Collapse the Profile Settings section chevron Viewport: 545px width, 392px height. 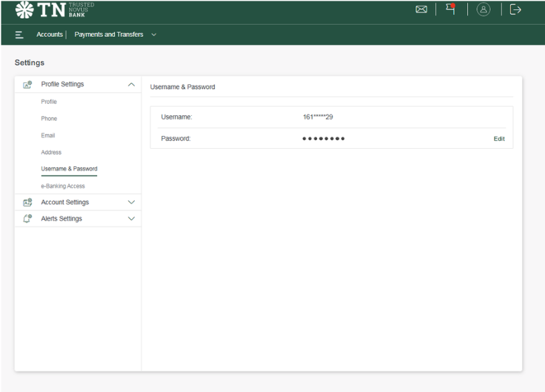[131, 85]
